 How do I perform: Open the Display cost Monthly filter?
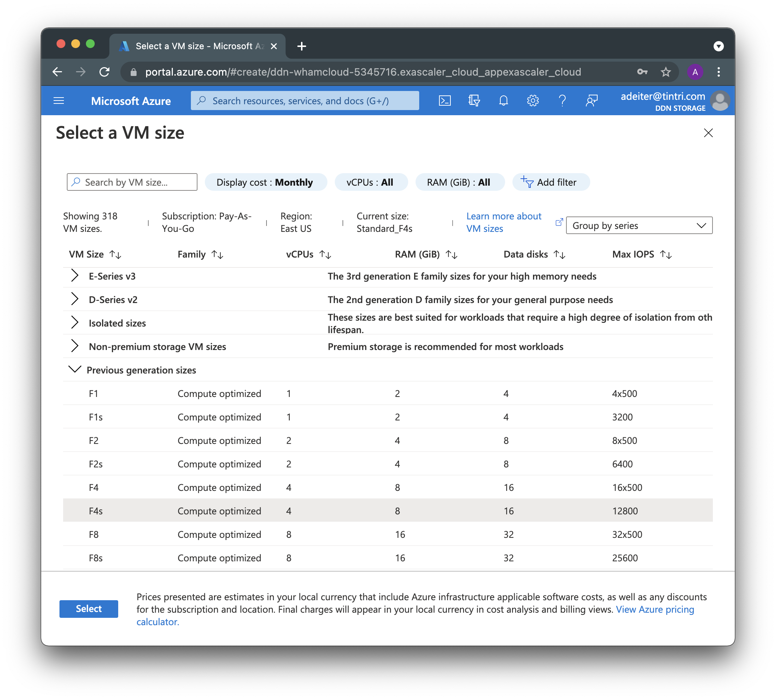point(265,182)
